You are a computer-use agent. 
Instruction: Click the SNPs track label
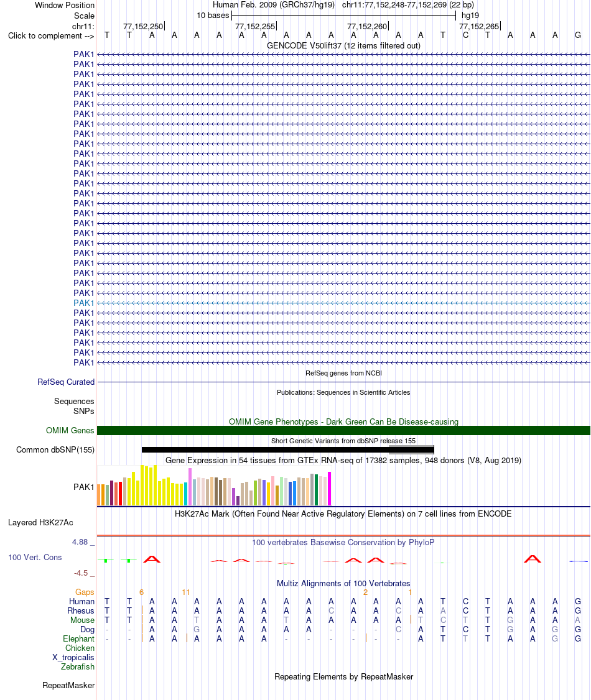84,411
